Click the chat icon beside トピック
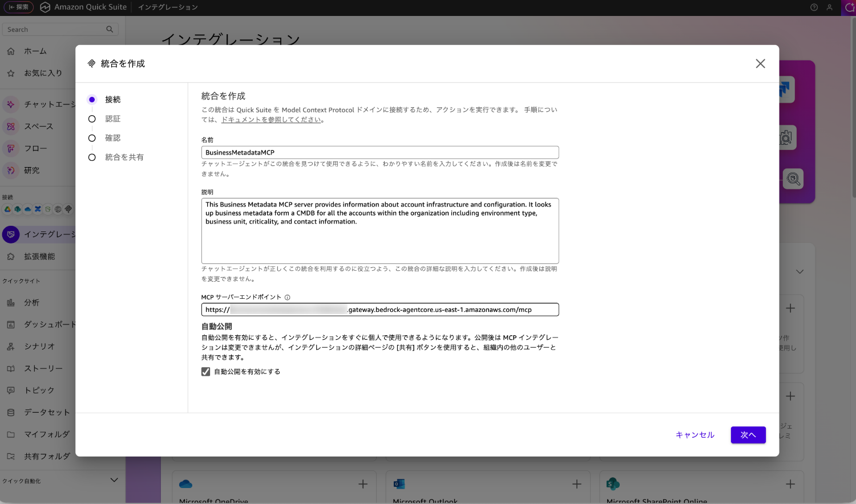This screenshot has height=504, width=856. click(11, 391)
